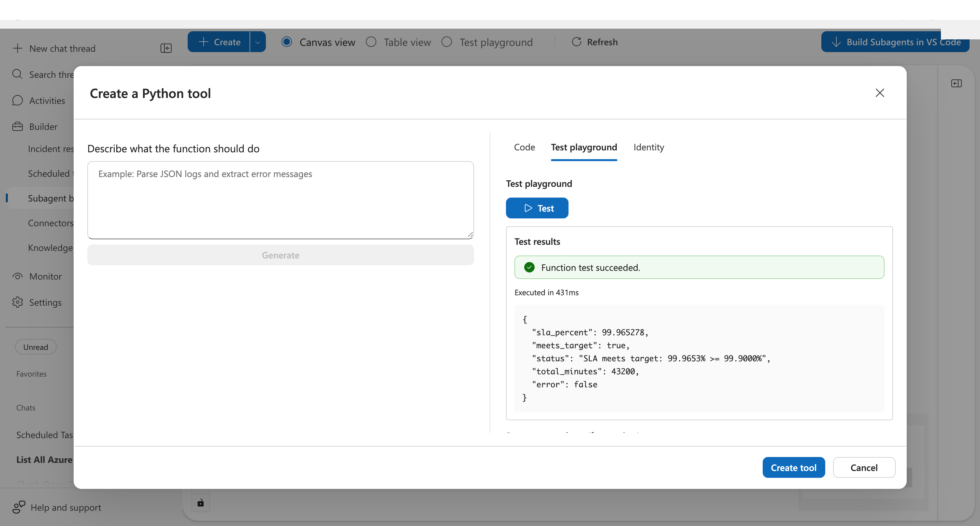Click the Monitor eye icon
Screen dimensions: 980x526
pyautogui.click(x=18, y=276)
